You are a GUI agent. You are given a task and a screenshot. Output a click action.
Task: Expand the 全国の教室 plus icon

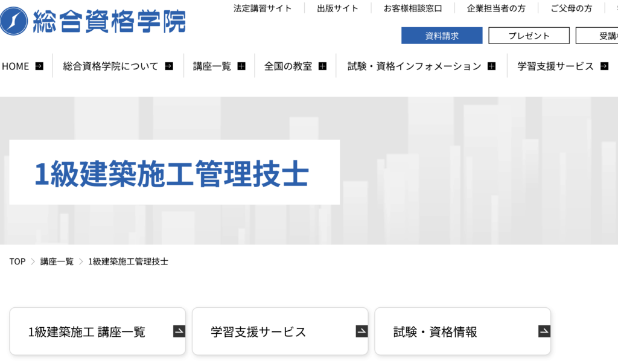point(322,66)
